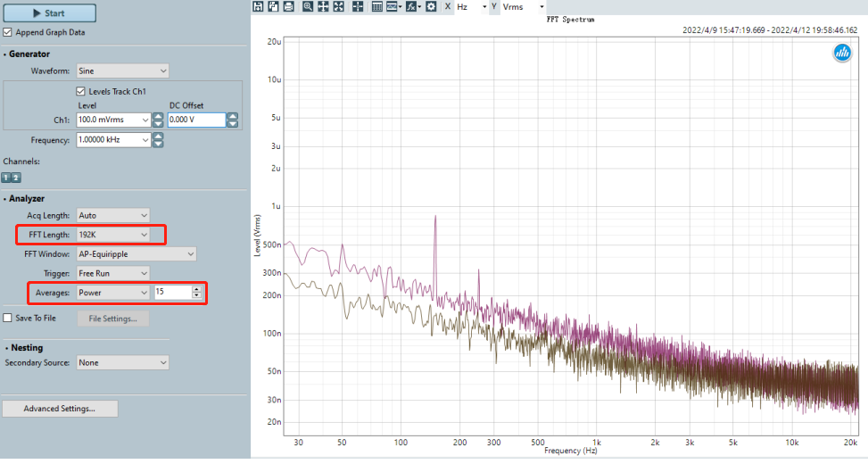Screen dimensions: 868x464
Task: Toggle Save To File checkbox
Action: pos(7,318)
